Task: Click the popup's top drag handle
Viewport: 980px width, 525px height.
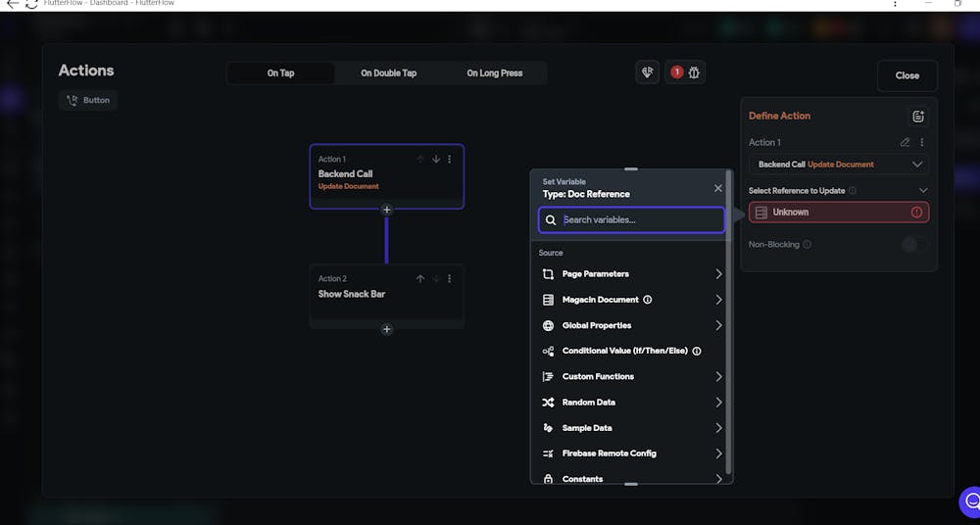Action: [631, 168]
